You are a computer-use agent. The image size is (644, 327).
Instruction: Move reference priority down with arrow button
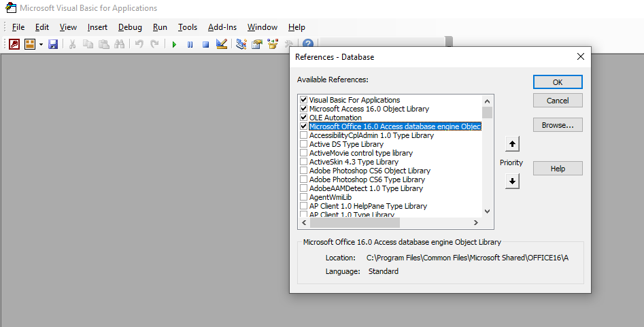point(512,181)
